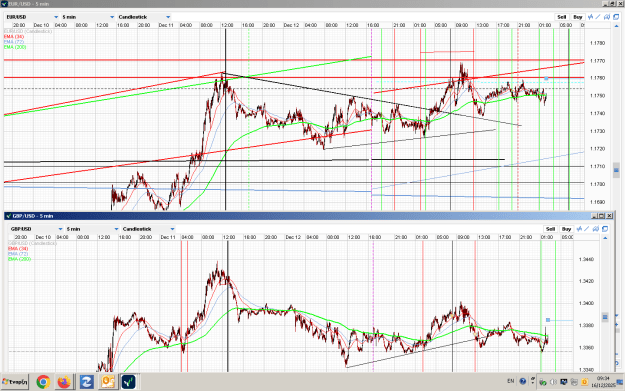Click detach window icon in GBP/USD toolbar
Screen dimensions: 625x391
[605, 229]
